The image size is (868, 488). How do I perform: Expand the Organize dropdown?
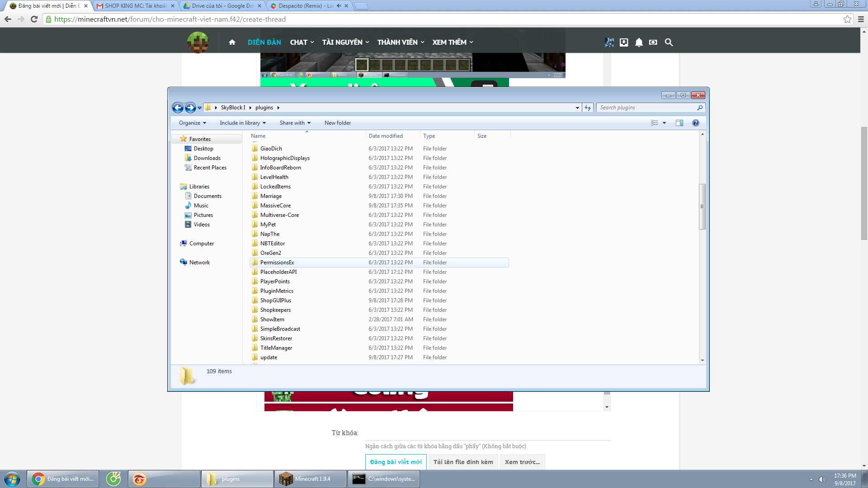click(x=192, y=123)
